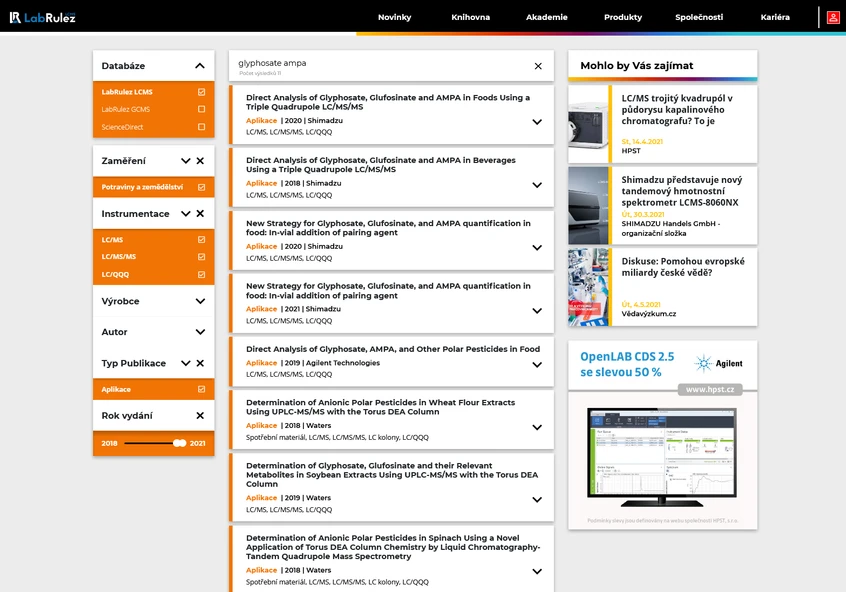Open the Novinky menu
Screen dimensions: 846x592
pos(394,17)
